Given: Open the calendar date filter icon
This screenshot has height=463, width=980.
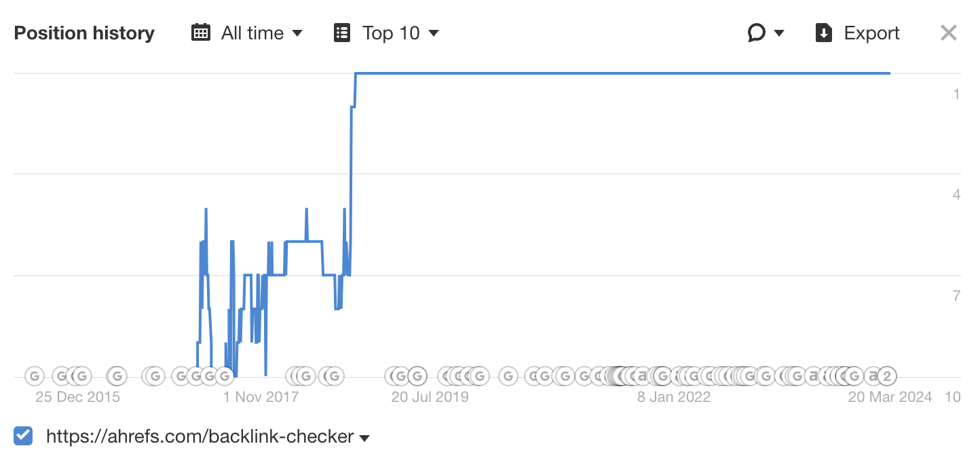Looking at the screenshot, I should pos(201,32).
